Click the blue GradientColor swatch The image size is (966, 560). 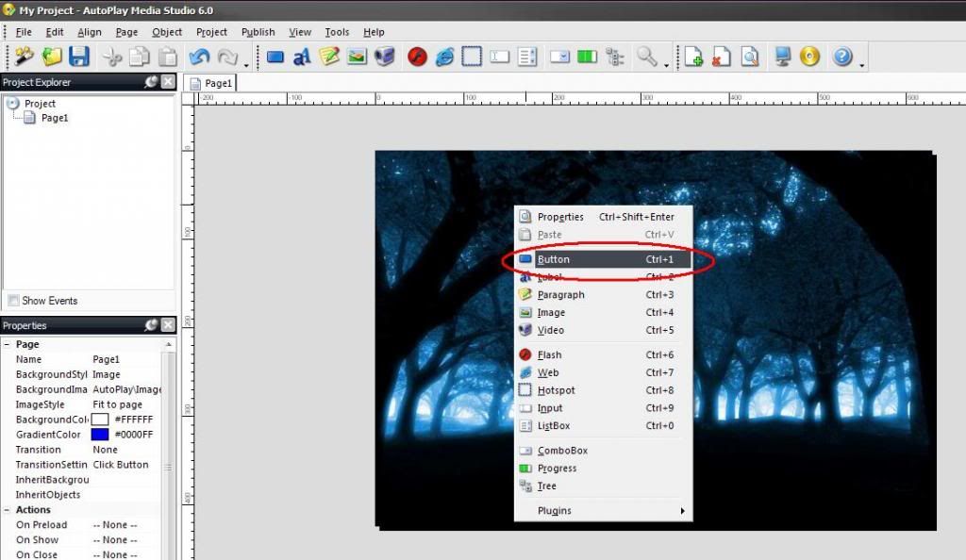tap(100, 435)
